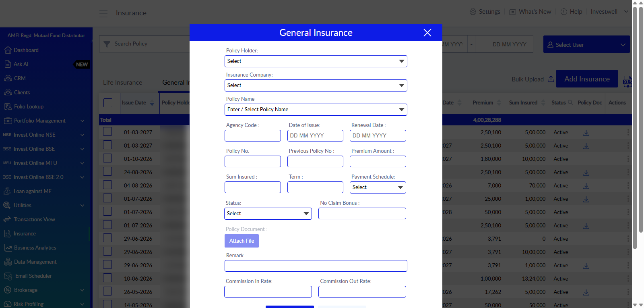
Task: Click the Add Insurance button
Action: tap(587, 79)
